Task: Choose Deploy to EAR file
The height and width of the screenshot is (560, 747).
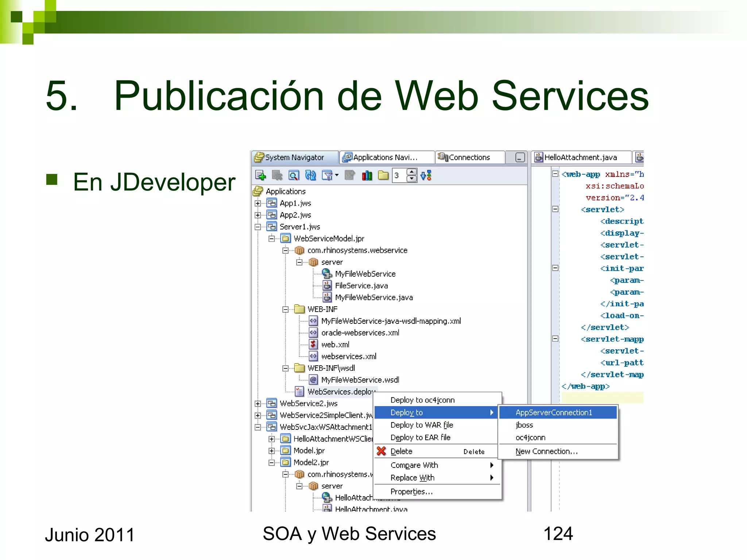Action: [438, 437]
